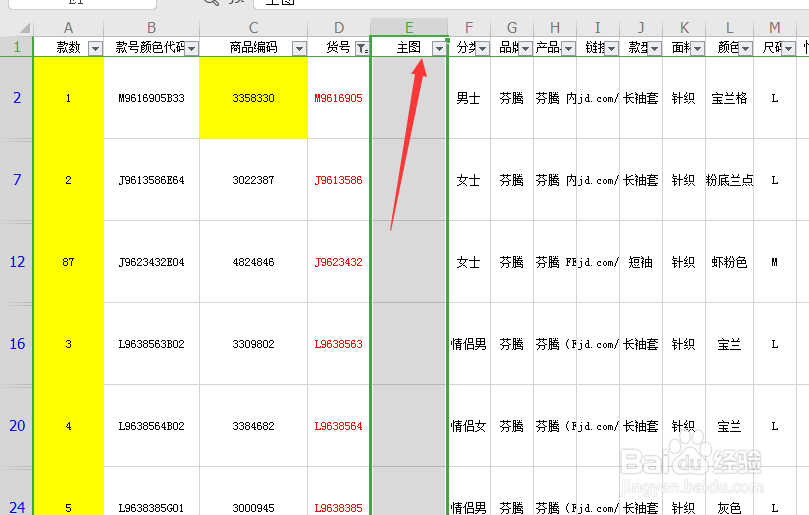Click cell J9613586E64
The image size is (809, 515).
(151, 180)
